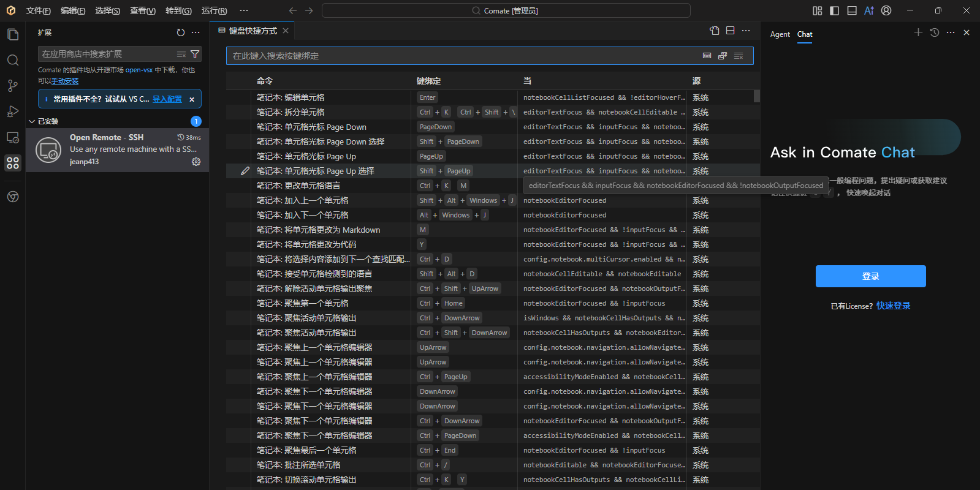Open the Explorer view in activity bar
The image size is (980, 490).
(13, 34)
